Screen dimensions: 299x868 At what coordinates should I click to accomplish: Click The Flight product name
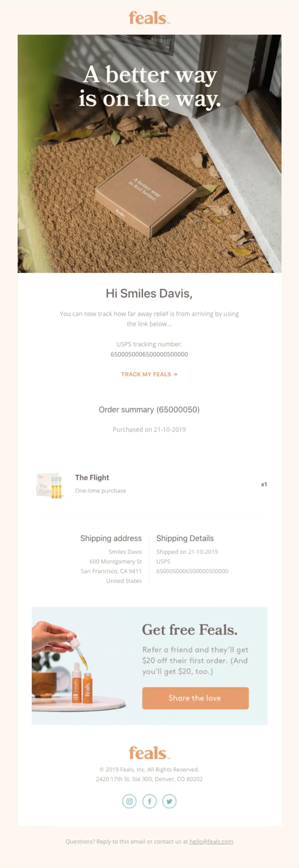91,477
